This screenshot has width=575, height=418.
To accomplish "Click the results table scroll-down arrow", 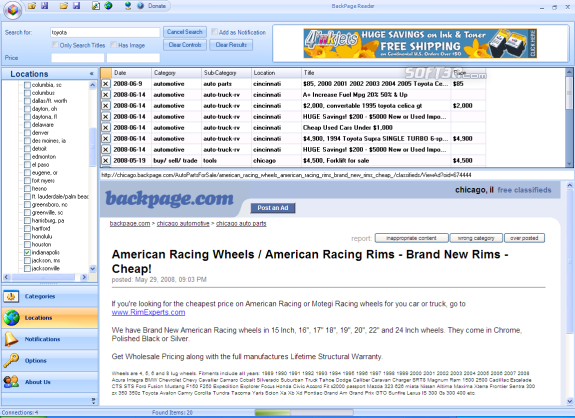I will click(569, 164).
